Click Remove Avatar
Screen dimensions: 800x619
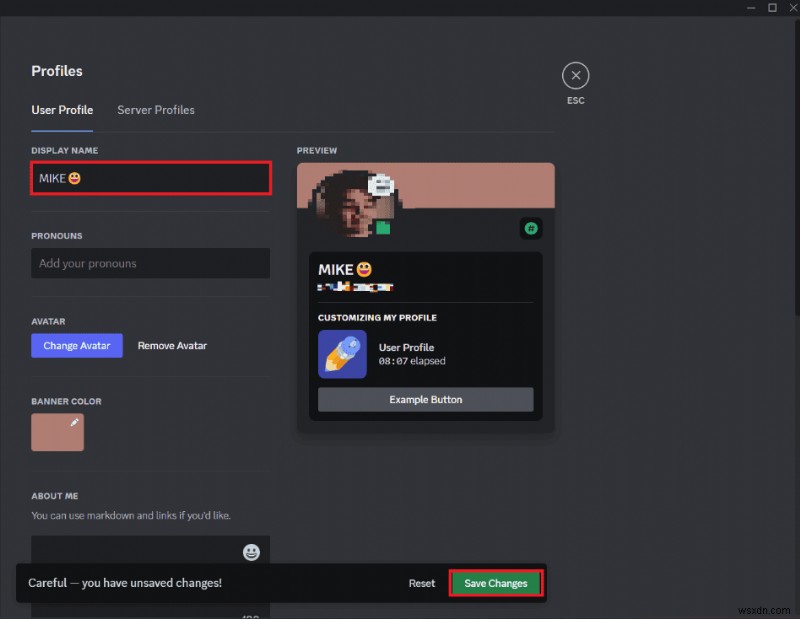click(172, 345)
